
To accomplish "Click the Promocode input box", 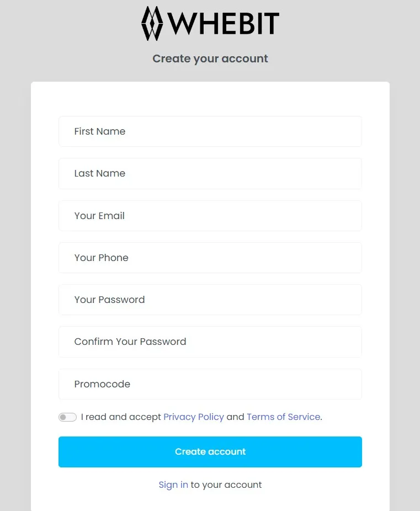I will click(x=210, y=384).
